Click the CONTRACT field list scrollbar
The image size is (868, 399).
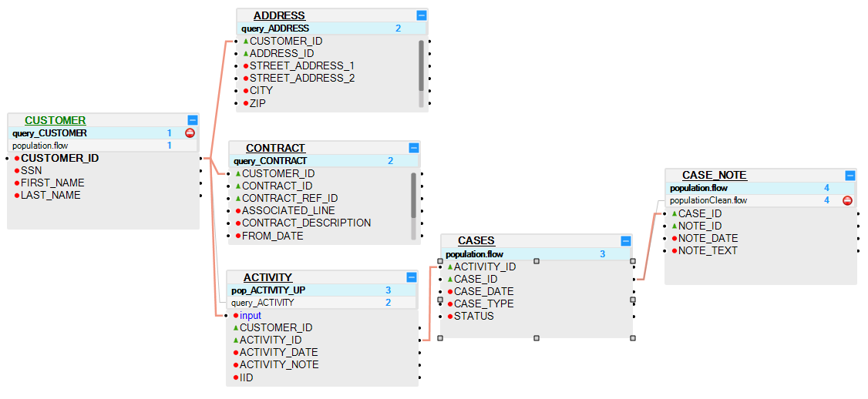pyautogui.click(x=414, y=196)
